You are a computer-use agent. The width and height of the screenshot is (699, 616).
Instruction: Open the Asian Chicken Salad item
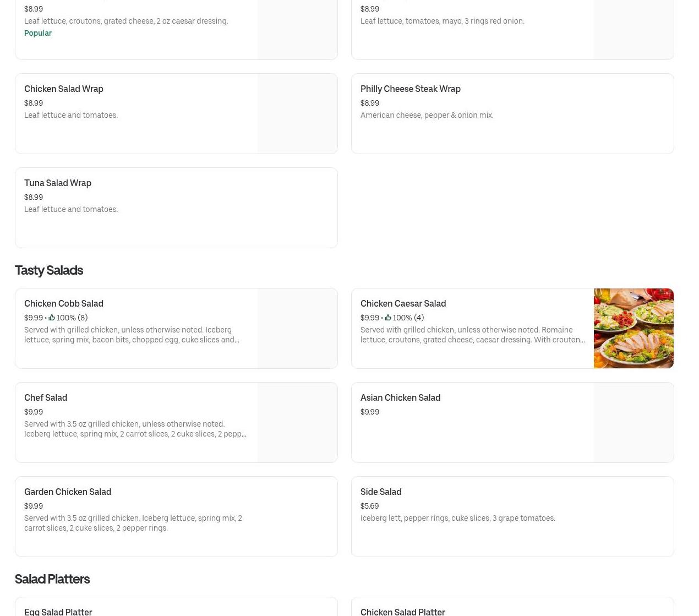pyautogui.click(x=512, y=423)
